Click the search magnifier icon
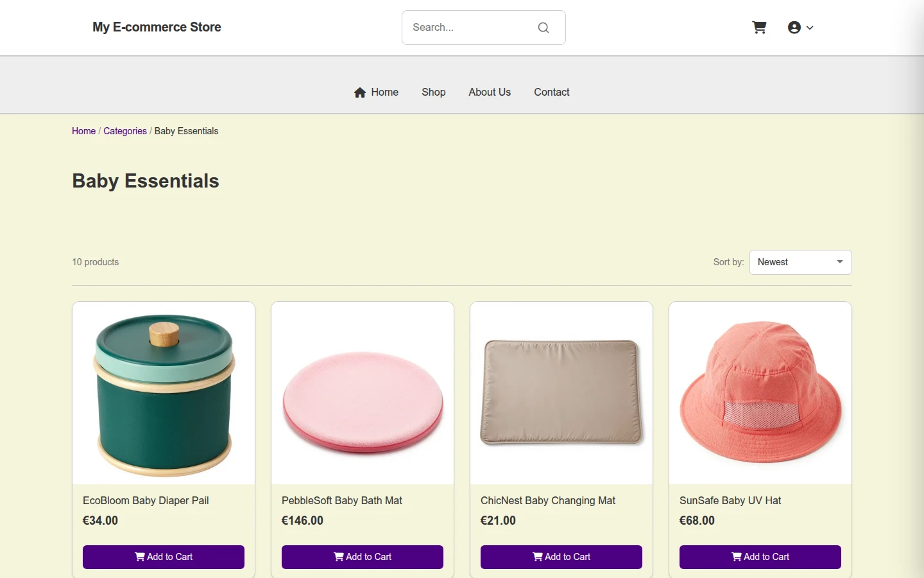Screen dimensions: 924x578 pyautogui.click(x=543, y=28)
